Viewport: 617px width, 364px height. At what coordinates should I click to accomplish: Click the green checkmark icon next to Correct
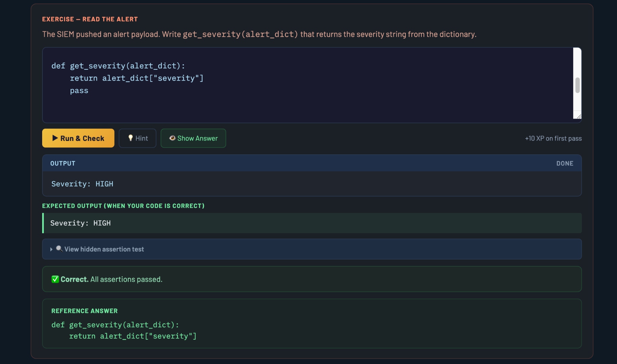[x=55, y=279]
